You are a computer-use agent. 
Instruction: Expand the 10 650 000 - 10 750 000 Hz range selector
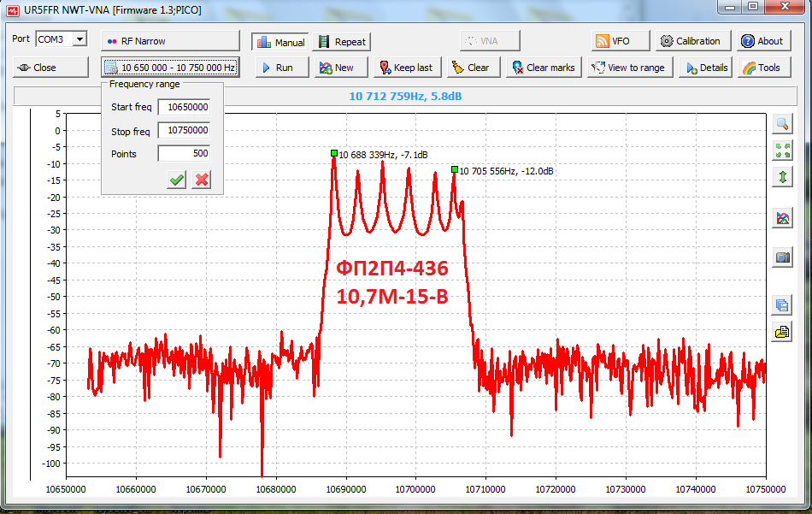click(x=170, y=68)
